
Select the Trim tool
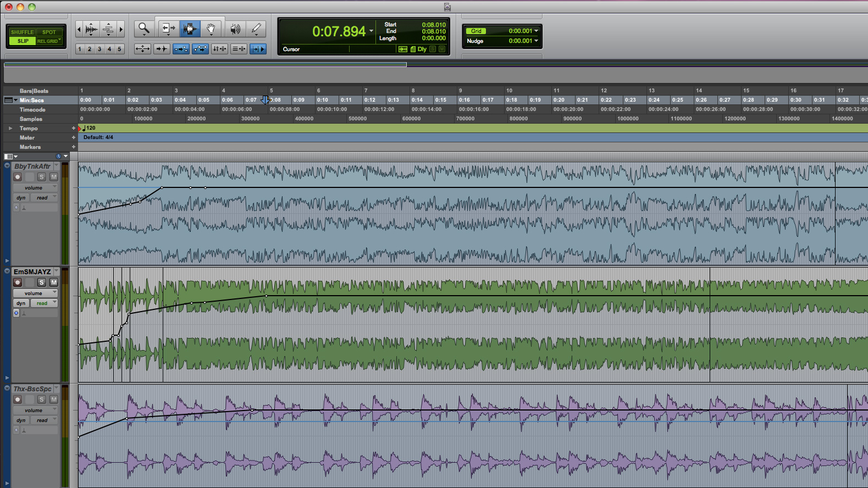pos(168,29)
